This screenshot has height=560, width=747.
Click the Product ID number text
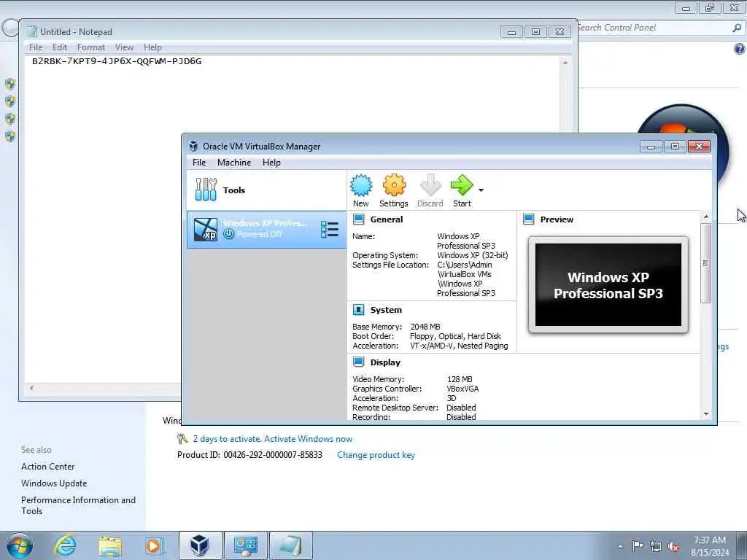273,455
